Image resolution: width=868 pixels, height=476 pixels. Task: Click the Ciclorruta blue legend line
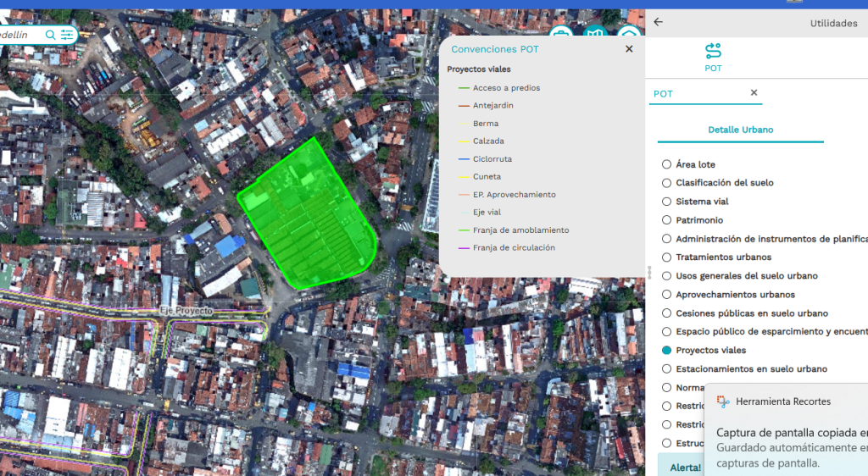pyautogui.click(x=464, y=159)
